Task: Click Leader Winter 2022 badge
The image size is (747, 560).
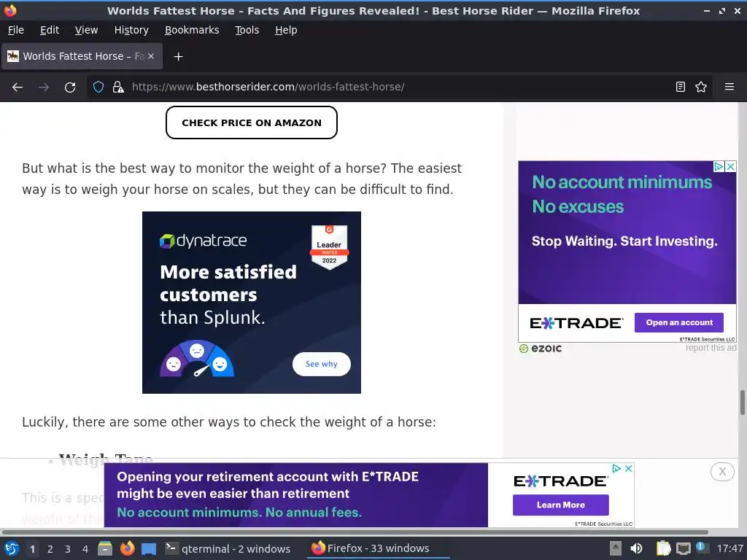Action: 329,247
